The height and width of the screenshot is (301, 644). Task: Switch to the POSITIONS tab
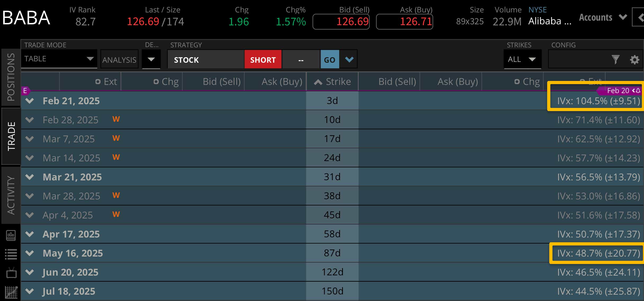click(11, 77)
